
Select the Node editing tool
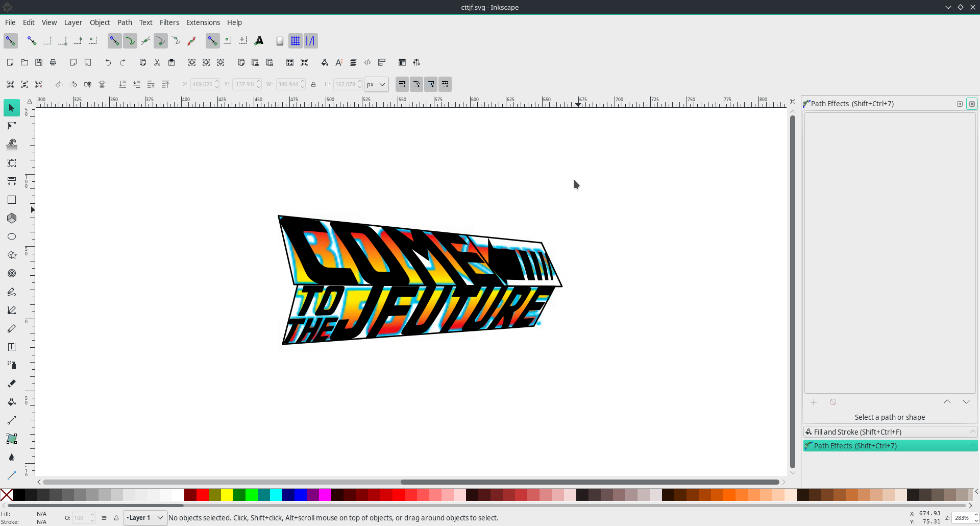[11, 126]
